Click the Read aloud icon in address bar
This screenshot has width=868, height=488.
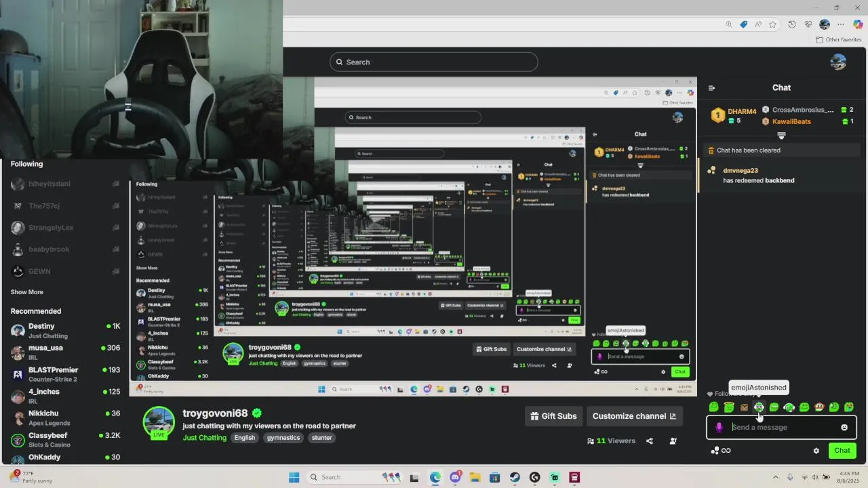[758, 24]
